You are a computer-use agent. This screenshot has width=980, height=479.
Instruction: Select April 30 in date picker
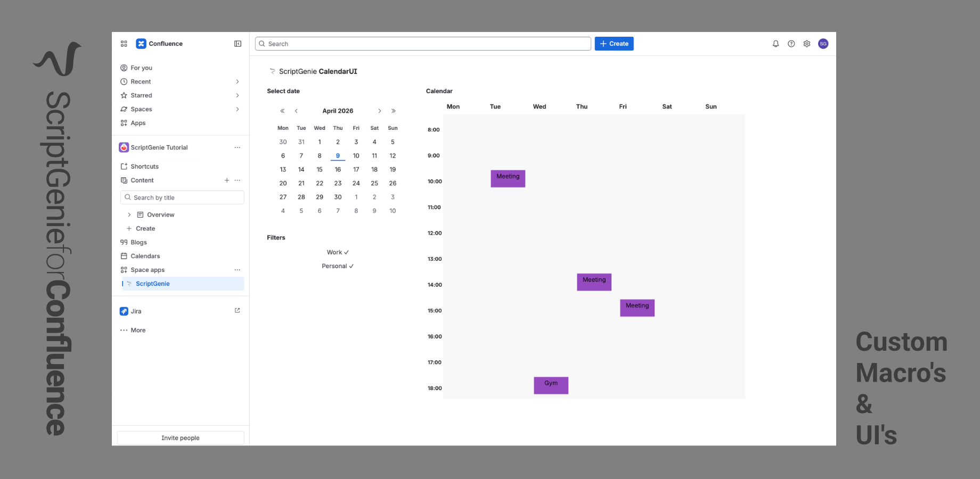click(338, 197)
